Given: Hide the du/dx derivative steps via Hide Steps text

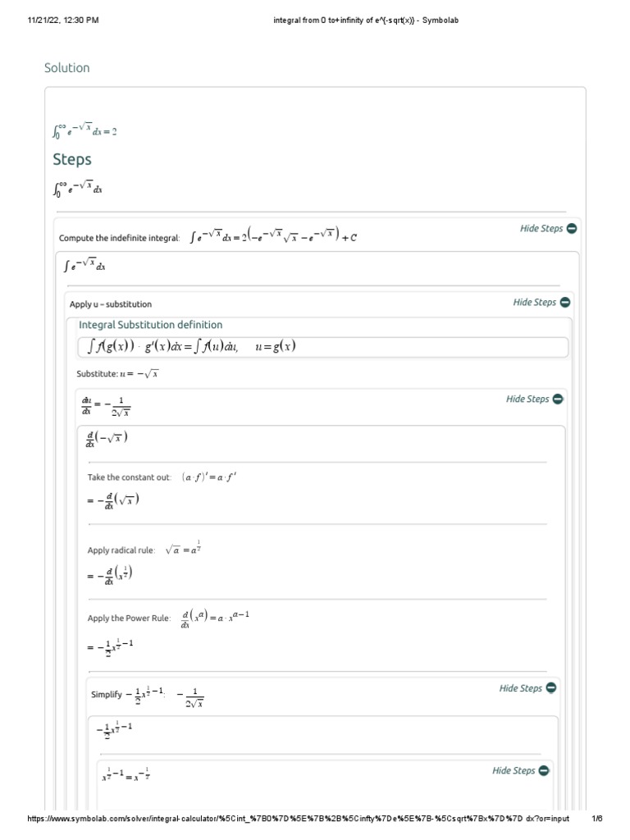Looking at the screenshot, I should tap(527, 399).
